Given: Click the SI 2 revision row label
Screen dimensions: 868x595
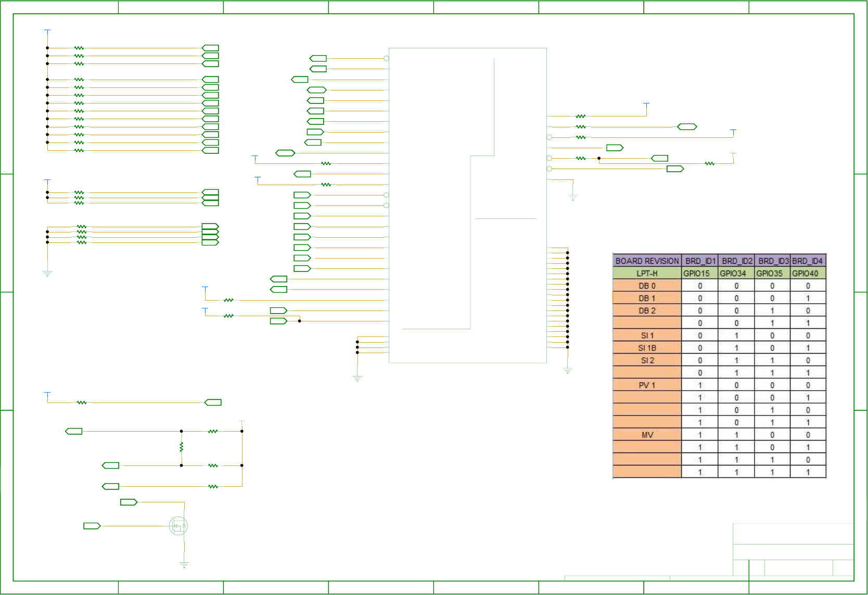Looking at the screenshot, I should coord(647,360).
